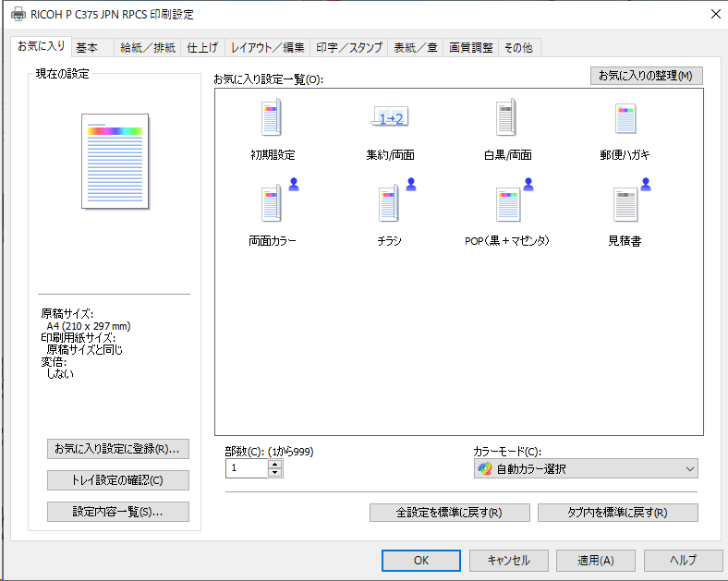Open the カラーモード dropdown
Screen dimensions: 728x581
(586, 469)
